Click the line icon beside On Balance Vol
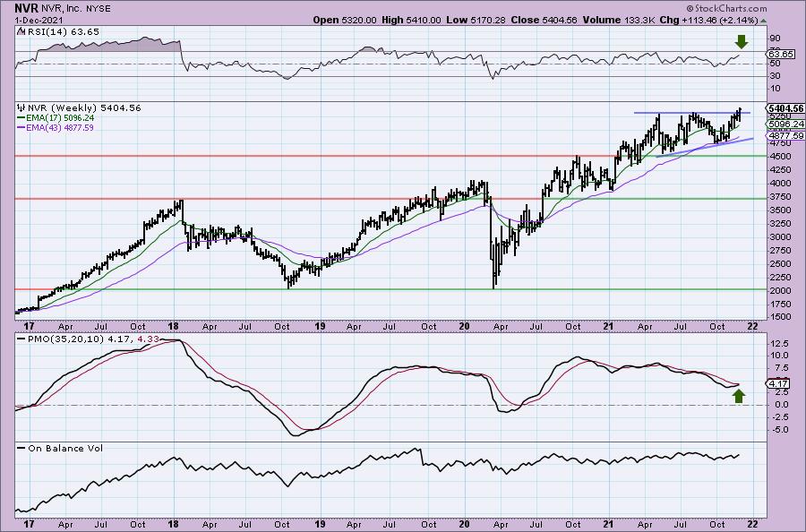806x532 pixels. click(x=21, y=448)
